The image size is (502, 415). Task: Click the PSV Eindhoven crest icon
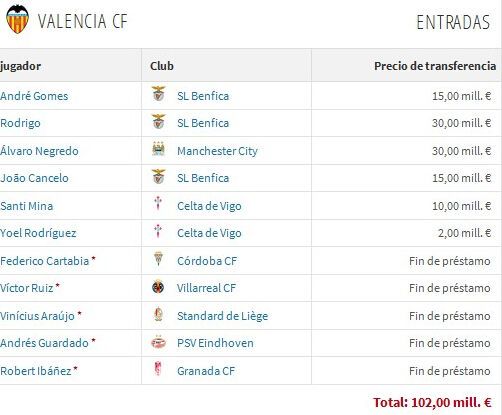[x=158, y=342]
